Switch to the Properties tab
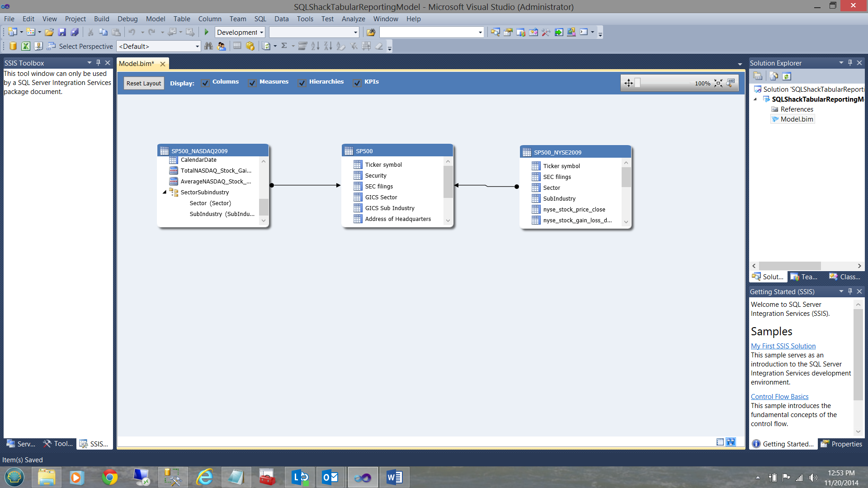This screenshot has height=488, width=868. pos(842,444)
